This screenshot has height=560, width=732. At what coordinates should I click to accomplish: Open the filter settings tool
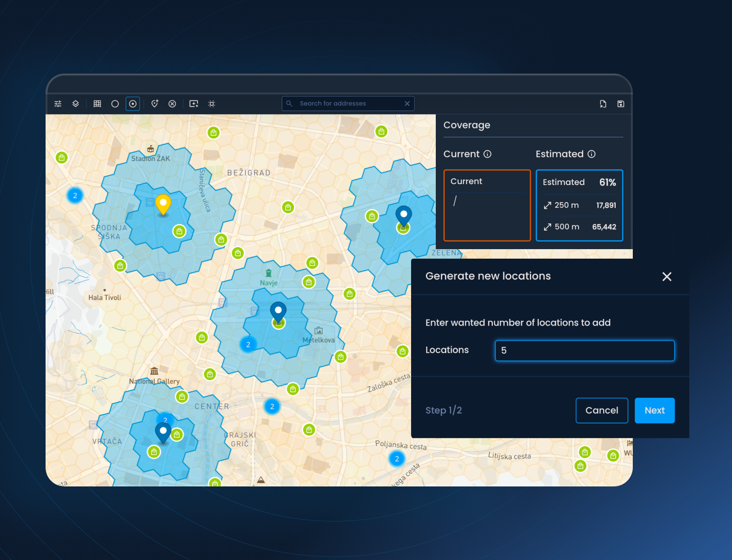[x=58, y=103]
